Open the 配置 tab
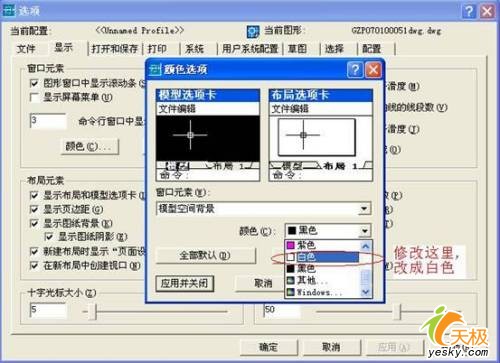 pos(372,49)
